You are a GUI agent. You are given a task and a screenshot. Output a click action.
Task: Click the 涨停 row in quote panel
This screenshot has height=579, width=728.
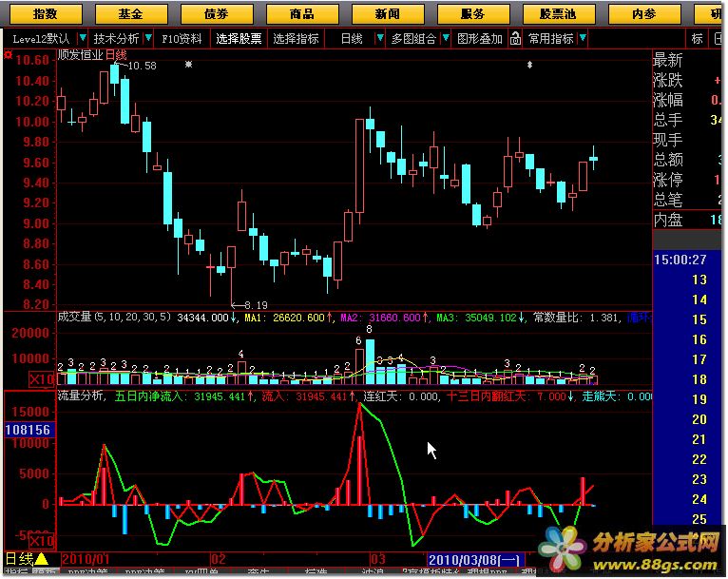[x=687, y=180]
